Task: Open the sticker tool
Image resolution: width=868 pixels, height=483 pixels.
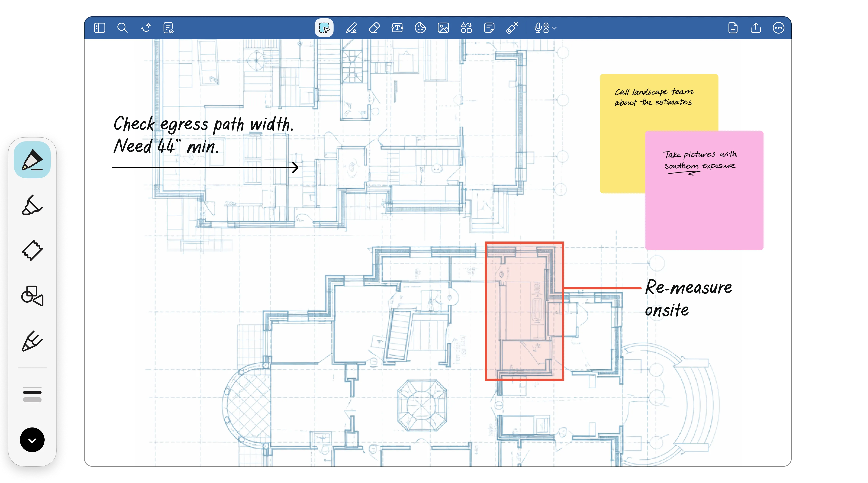Action: tap(420, 28)
